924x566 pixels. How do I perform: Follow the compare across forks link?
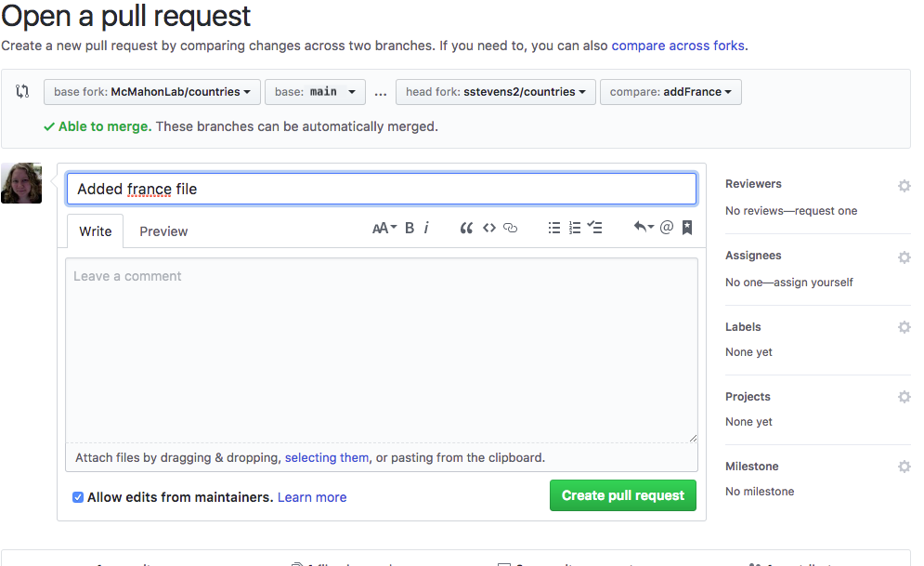[x=678, y=46]
